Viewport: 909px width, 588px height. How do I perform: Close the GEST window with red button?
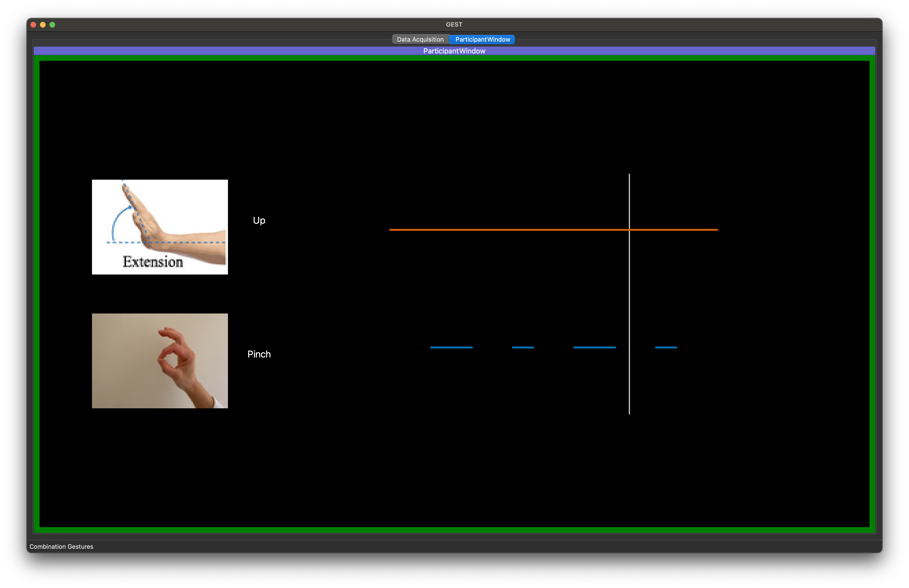click(x=33, y=24)
